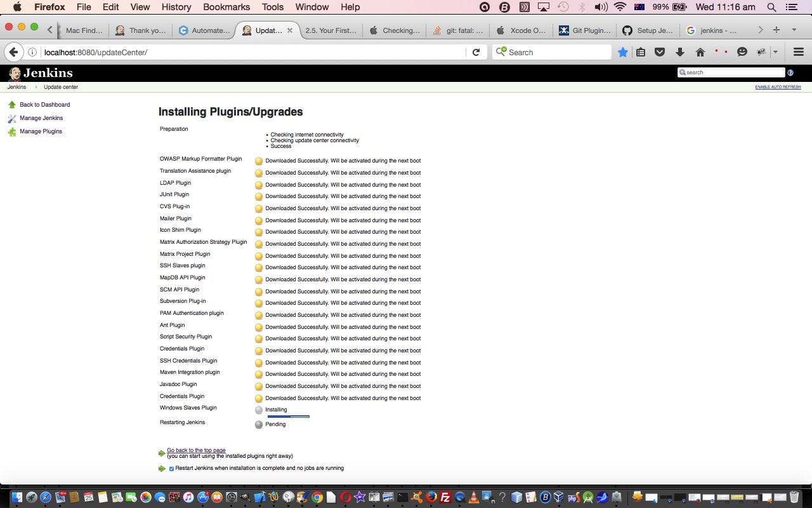
Task: Click the Back to Dashboard link
Action: pyautogui.click(x=45, y=105)
